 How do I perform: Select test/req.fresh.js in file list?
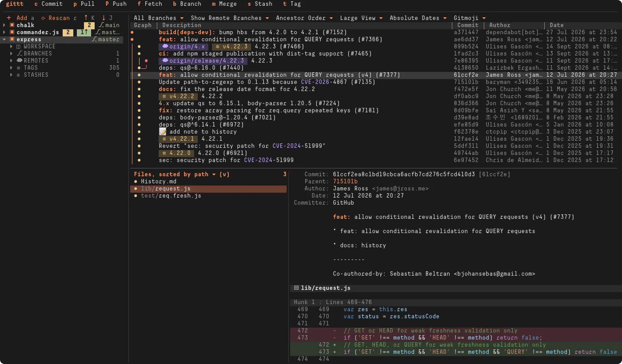click(171, 196)
